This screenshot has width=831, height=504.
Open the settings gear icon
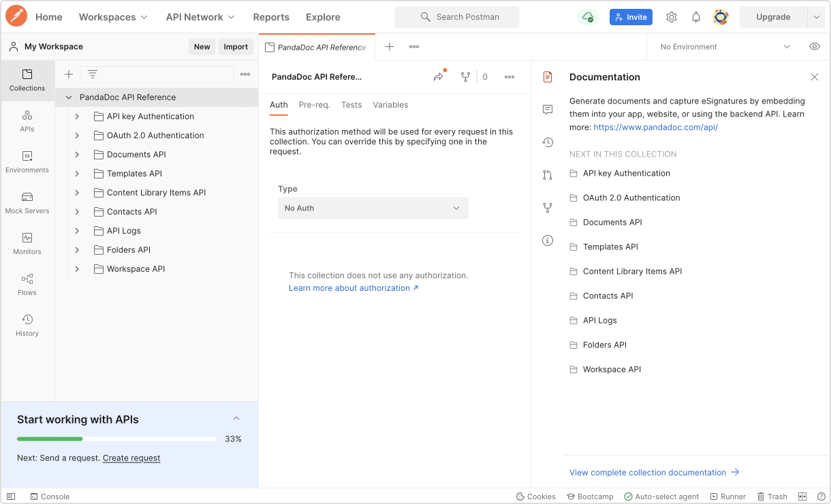(672, 17)
